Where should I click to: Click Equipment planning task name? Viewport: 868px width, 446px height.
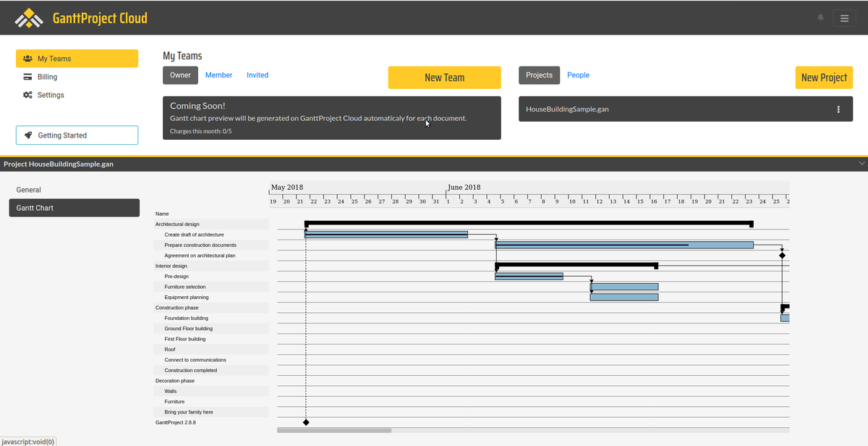(x=186, y=298)
